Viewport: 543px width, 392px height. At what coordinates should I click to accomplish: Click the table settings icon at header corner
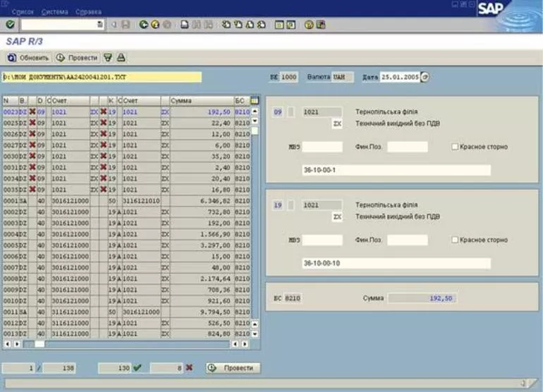tap(254, 101)
